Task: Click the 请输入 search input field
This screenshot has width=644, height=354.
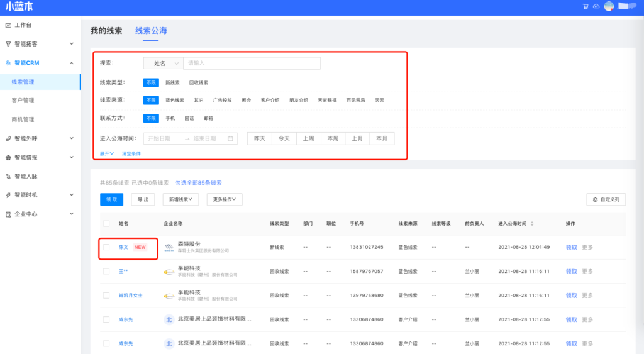Action: (252, 64)
